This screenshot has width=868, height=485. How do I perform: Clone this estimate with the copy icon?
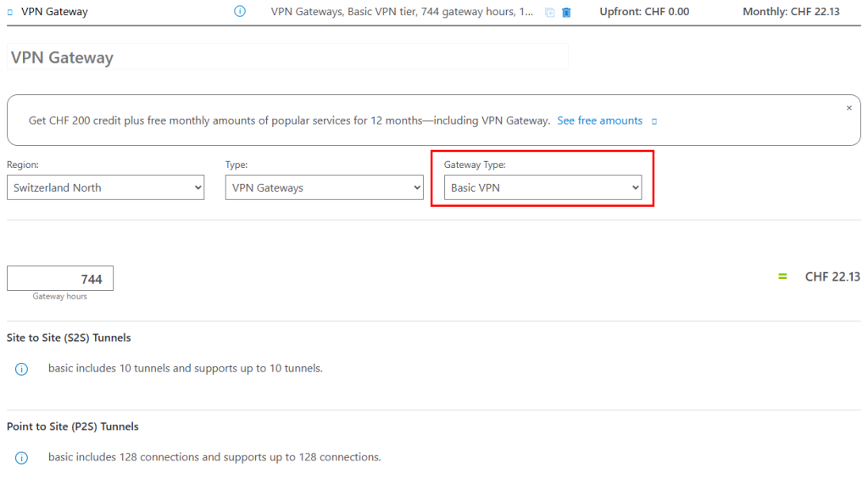click(x=549, y=12)
